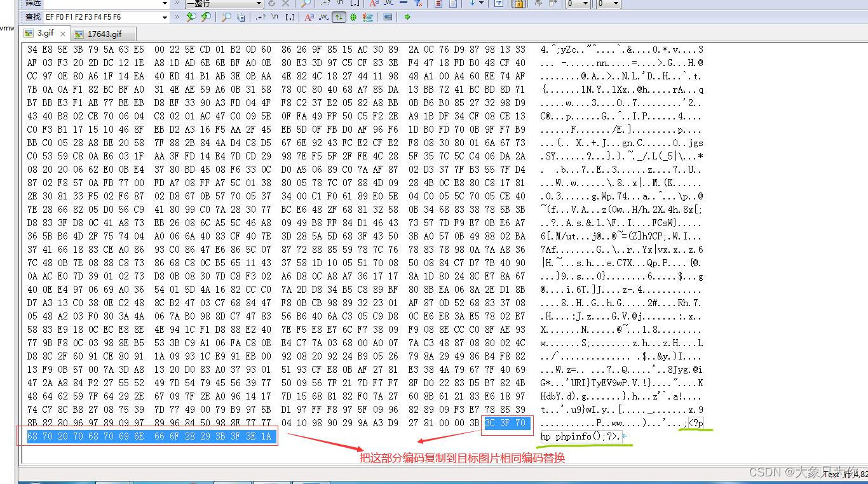Click the filter window icon in top toolbar
Image resolution: width=868 pixels, height=484 pixels.
click(x=499, y=3)
